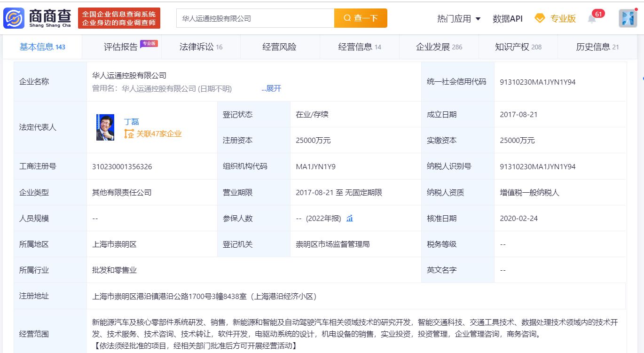Switch to the 企业发展 tab

tap(439, 47)
